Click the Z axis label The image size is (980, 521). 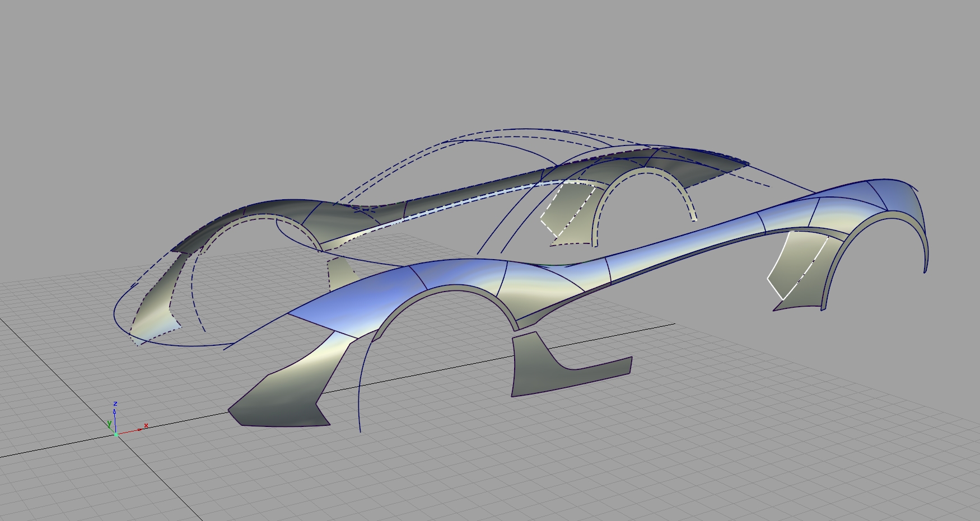[x=115, y=403]
